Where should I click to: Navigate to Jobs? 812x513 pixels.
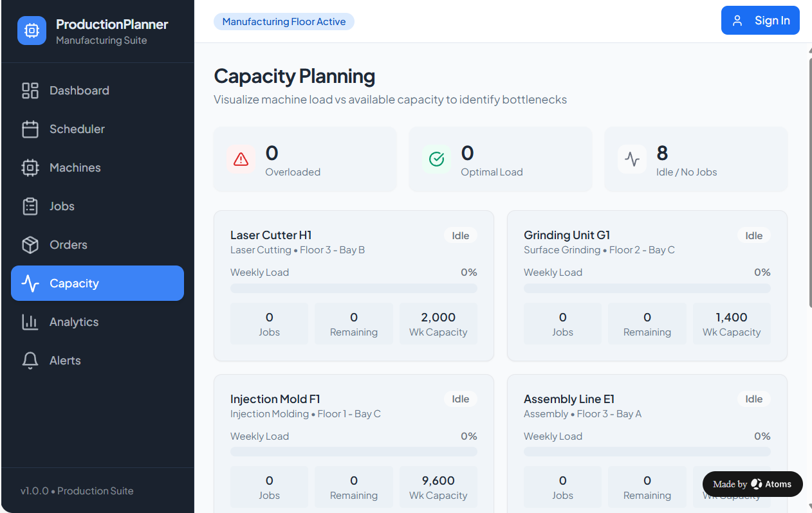tap(97, 206)
